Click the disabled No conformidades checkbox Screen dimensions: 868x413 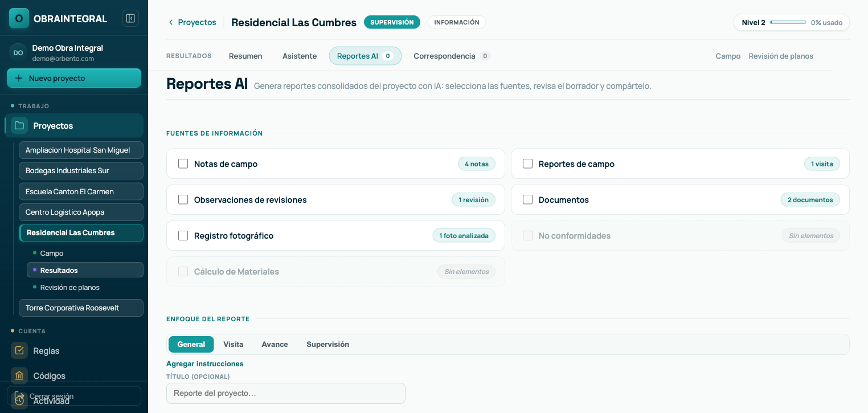tap(527, 235)
